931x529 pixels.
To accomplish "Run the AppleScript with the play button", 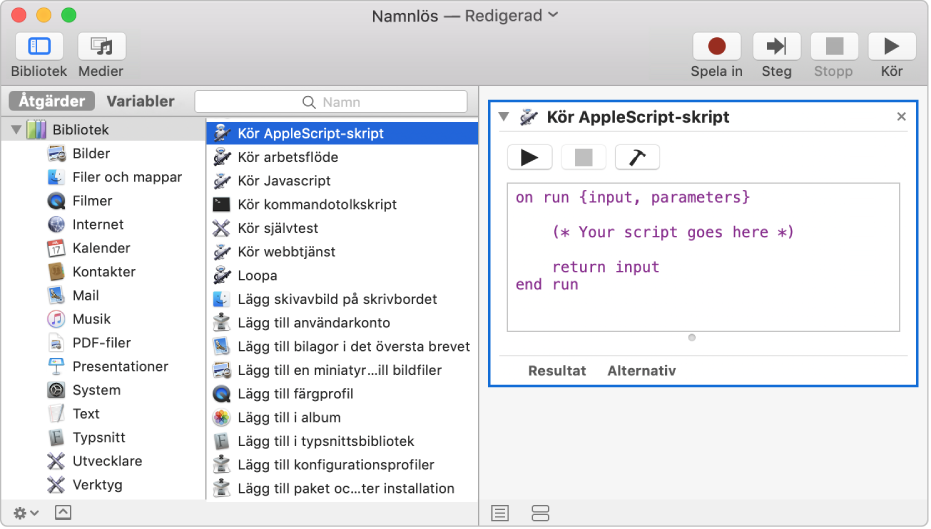I will (530, 157).
